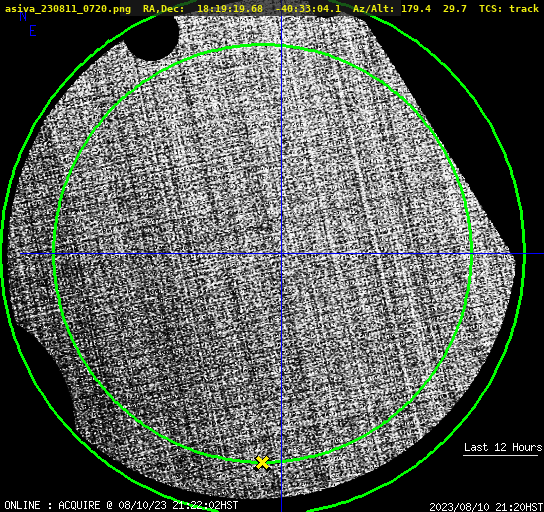This screenshot has height=512, width=544.
Task: Click the top of inner green altitude circle
Action: (x=263, y=45)
